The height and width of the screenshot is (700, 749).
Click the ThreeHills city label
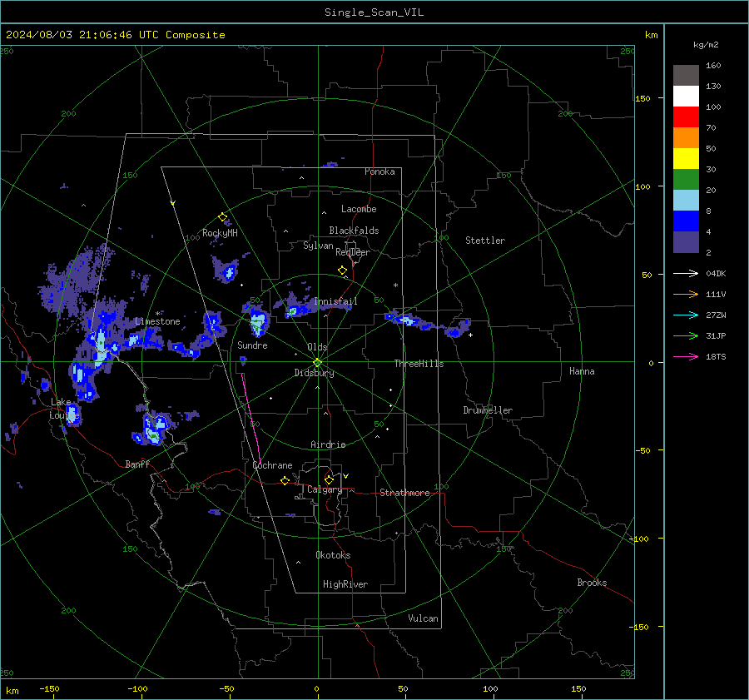pos(419,364)
